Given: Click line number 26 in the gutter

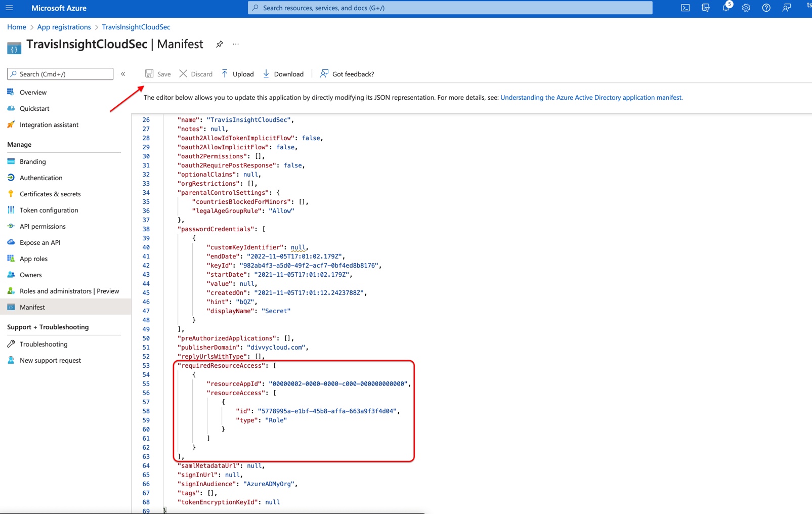Looking at the screenshot, I should pyautogui.click(x=146, y=120).
